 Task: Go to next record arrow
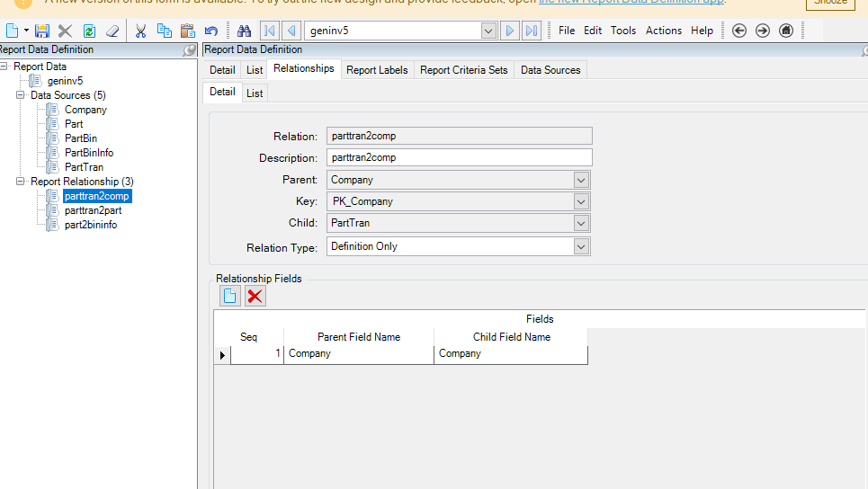[x=510, y=31]
